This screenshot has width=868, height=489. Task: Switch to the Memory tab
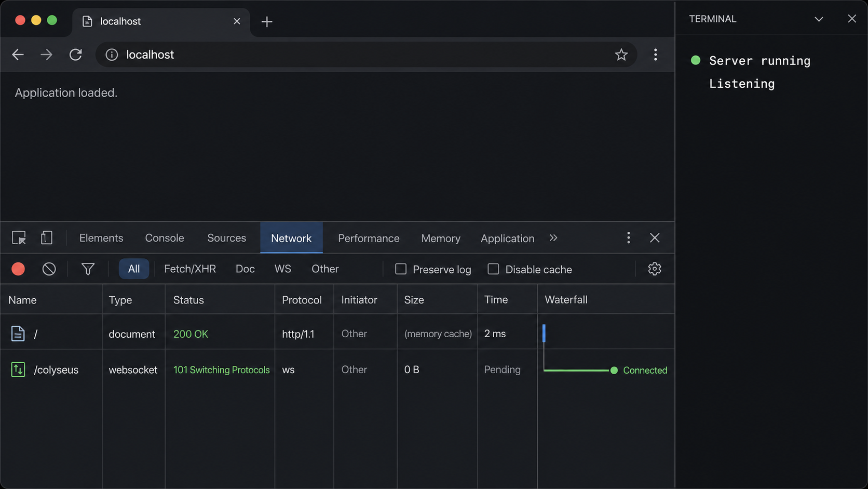click(x=441, y=238)
